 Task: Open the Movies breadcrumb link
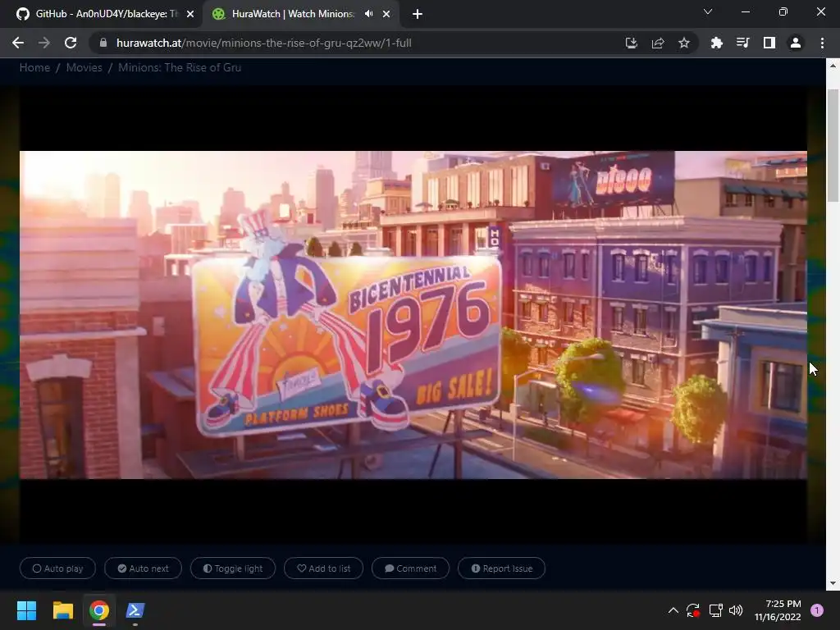click(84, 67)
